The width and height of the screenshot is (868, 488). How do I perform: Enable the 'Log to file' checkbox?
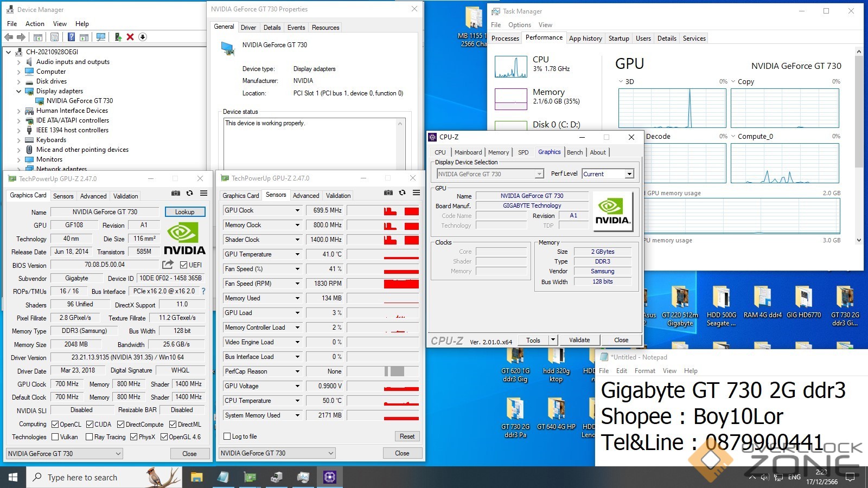pos(227,436)
